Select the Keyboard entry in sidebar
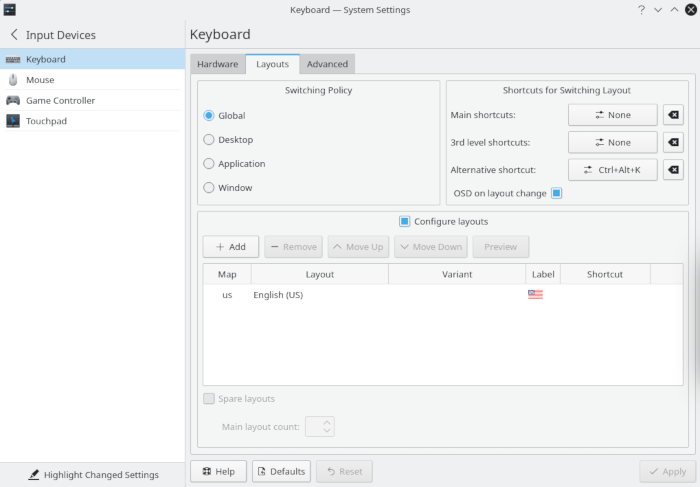 tap(92, 59)
